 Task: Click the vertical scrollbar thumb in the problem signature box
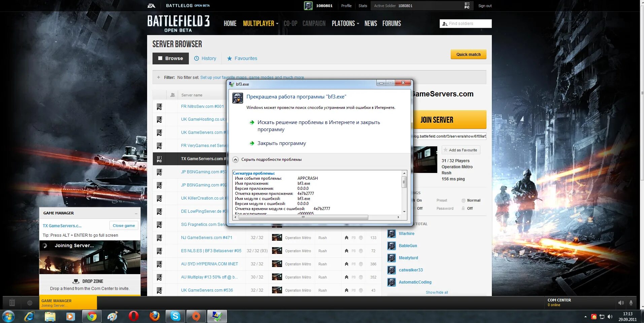(404, 182)
